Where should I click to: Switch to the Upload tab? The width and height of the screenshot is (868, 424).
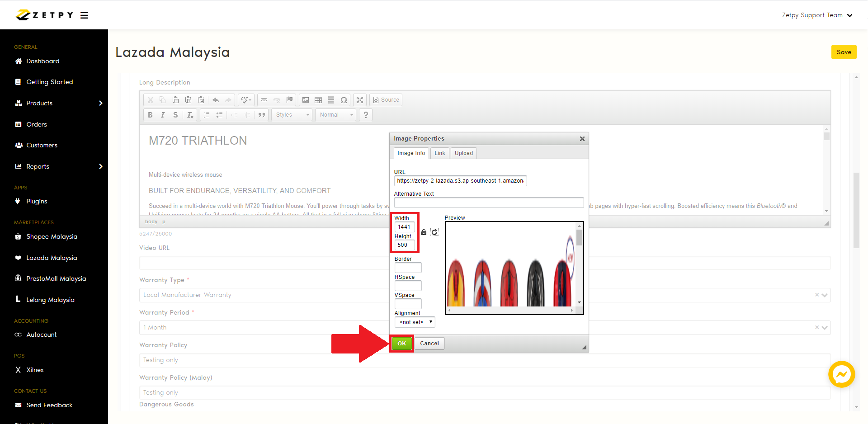click(463, 153)
